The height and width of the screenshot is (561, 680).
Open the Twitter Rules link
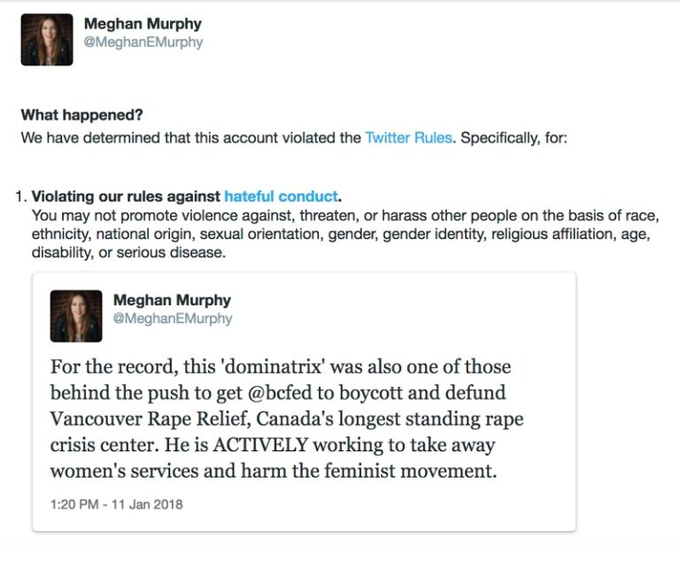point(407,138)
